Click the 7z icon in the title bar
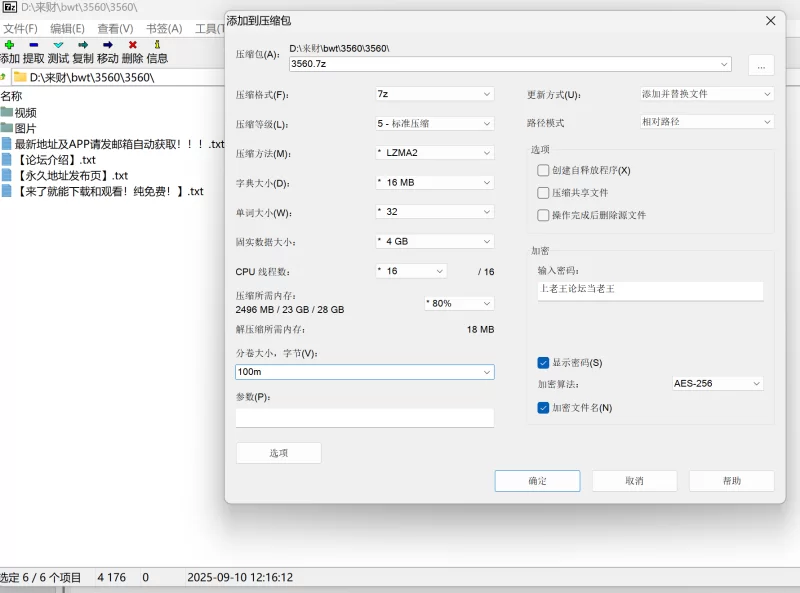This screenshot has width=800, height=593. coord(10,7)
